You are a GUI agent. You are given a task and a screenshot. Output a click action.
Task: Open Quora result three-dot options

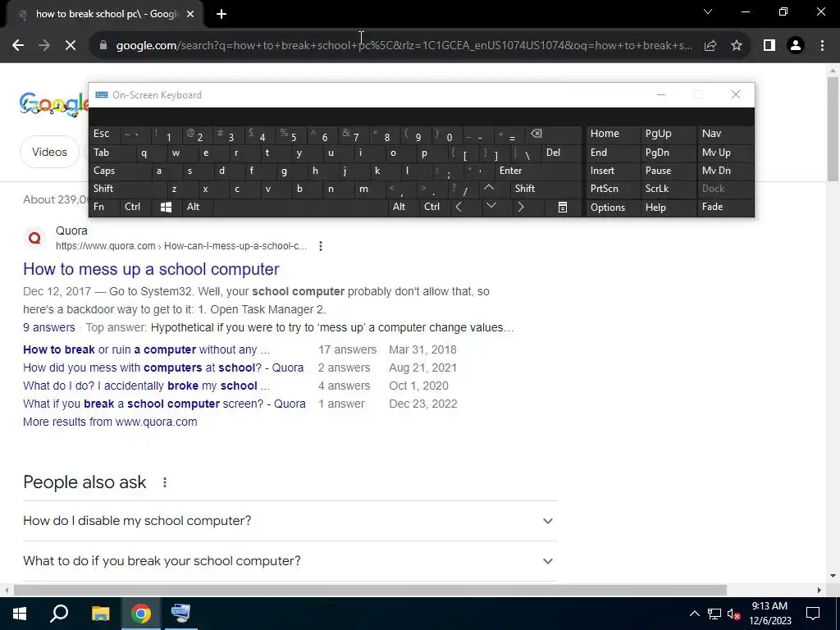pos(321,246)
